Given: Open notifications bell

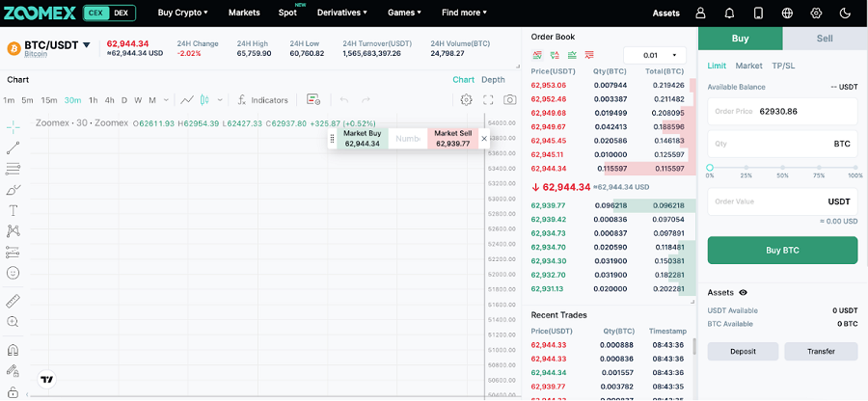Looking at the screenshot, I should 730,13.
